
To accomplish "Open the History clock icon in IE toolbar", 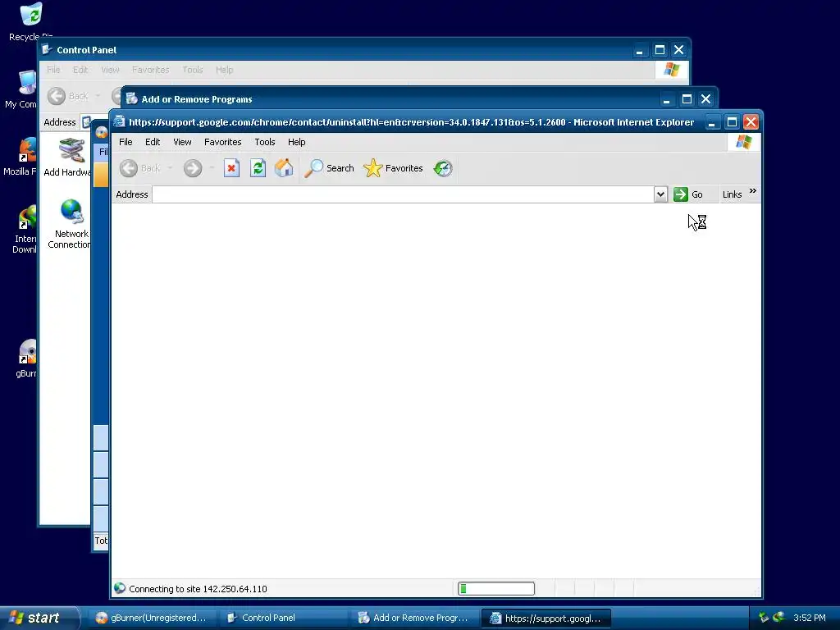I will (443, 168).
